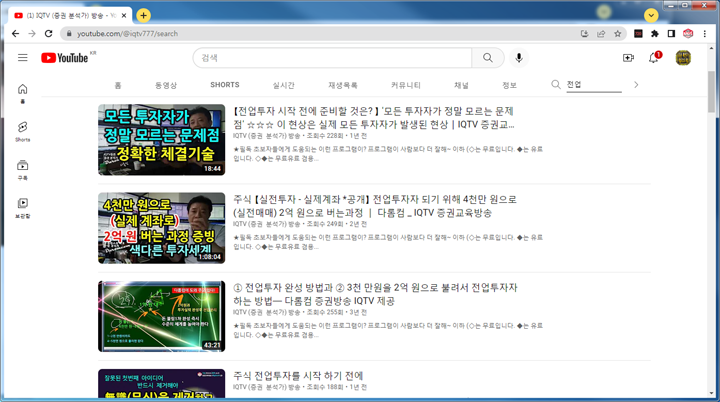Open Subscriptions in the left sidebar
Viewport: 720px width, 402px height.
22,170
